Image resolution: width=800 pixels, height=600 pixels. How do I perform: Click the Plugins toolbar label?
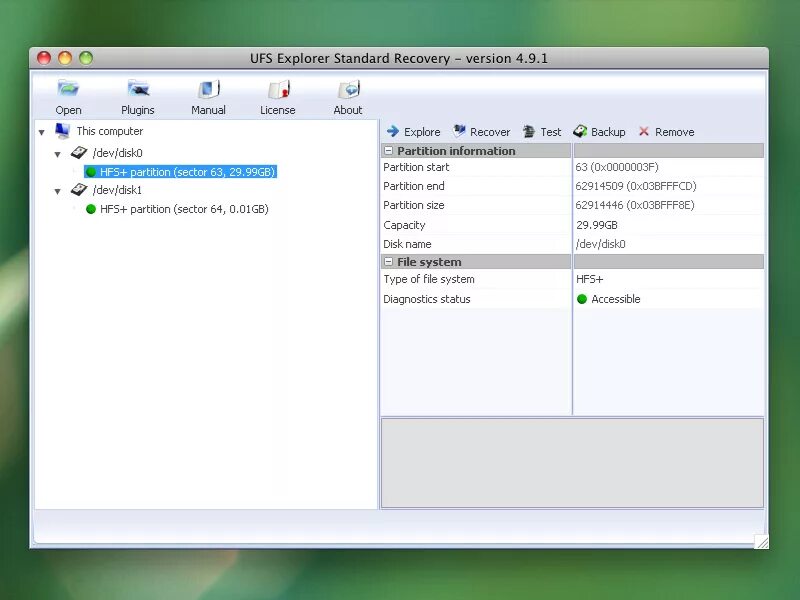(x=138, y=110)
